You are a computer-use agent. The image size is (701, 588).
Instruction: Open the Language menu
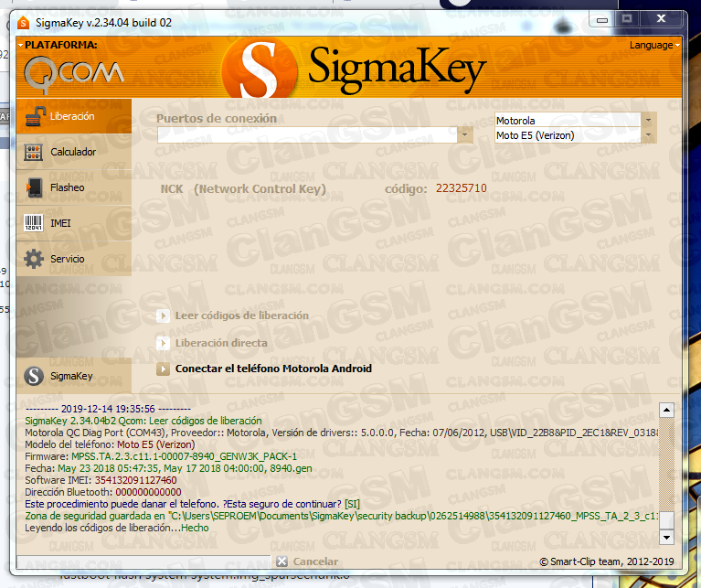click(654, 45)
